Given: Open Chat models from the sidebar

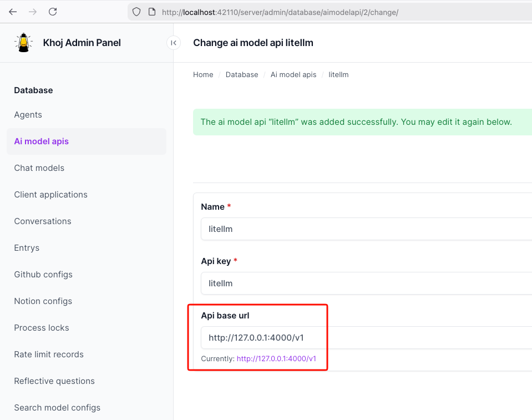Looking at the screenshot, I should (x=39, y=168).
